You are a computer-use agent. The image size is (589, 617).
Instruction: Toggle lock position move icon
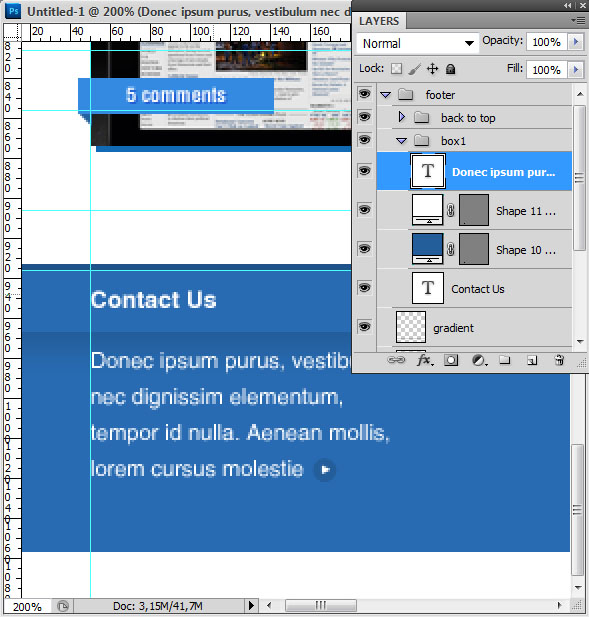pos(432,69)
